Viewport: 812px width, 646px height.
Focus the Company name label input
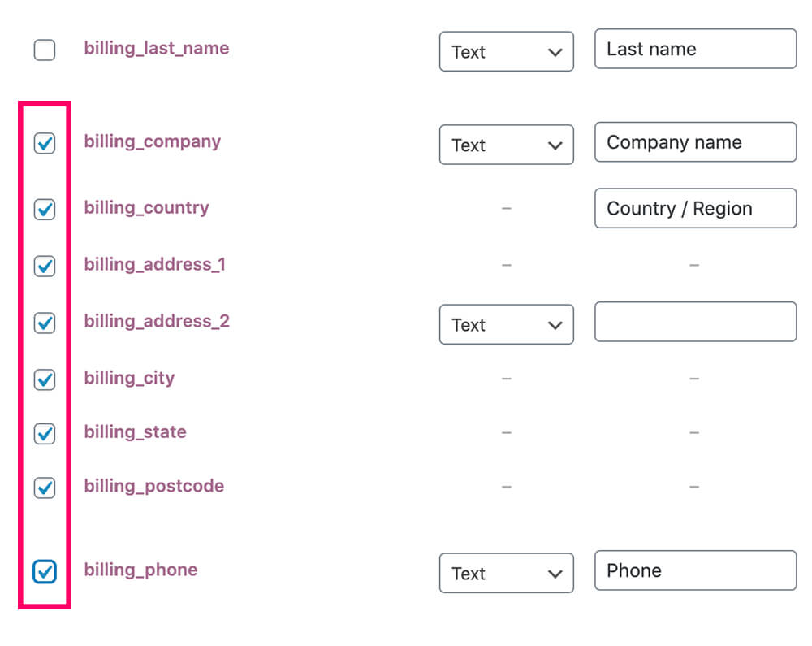[x=695, y=143]
